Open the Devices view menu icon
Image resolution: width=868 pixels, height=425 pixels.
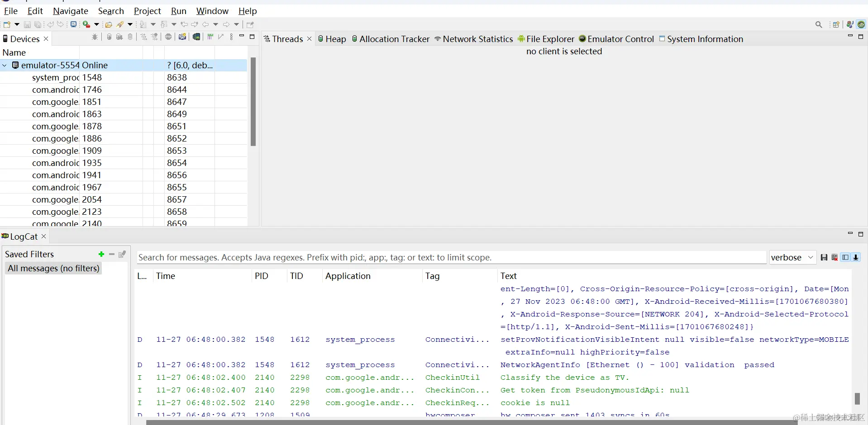pos(231,37)
